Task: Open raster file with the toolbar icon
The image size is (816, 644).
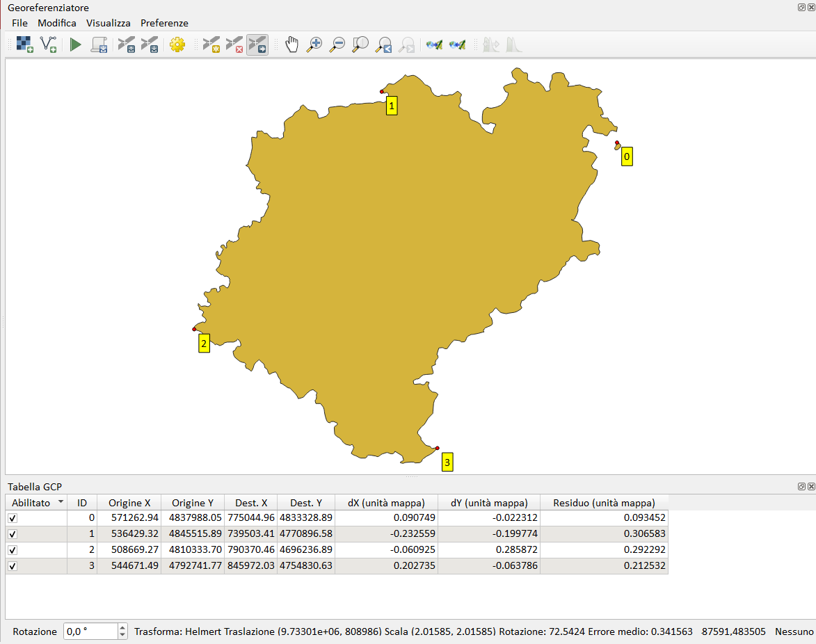Action: 25,45
